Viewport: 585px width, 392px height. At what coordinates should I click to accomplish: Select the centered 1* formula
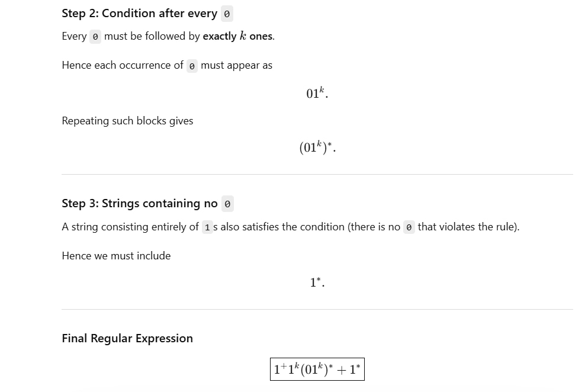point(317,282)
